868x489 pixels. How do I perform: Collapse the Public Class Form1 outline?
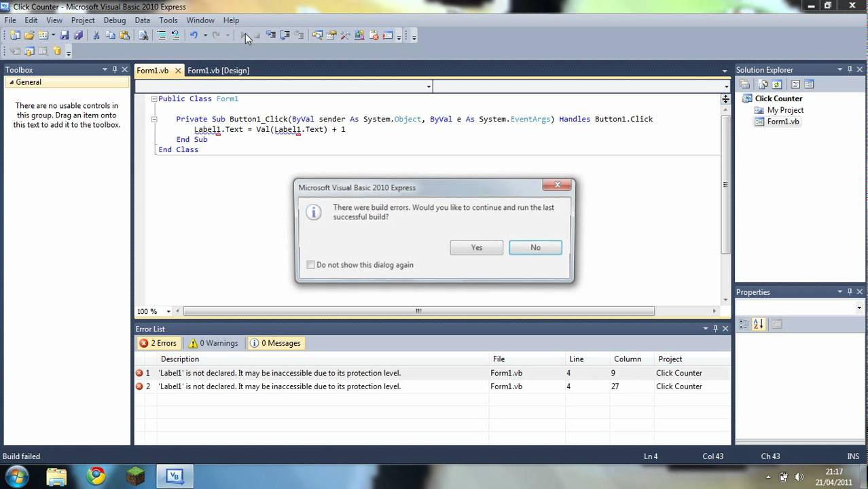[x=154, y=98]
